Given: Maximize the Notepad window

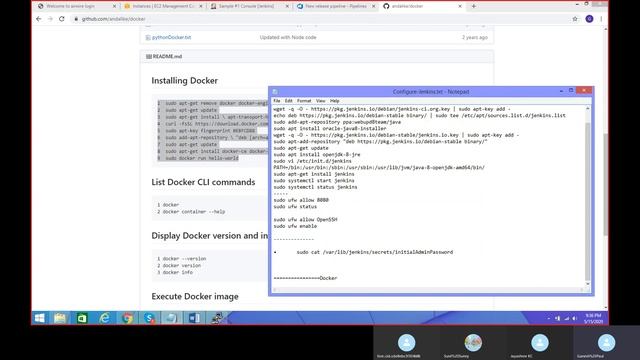Looking at the screenshot, I should (x=571, y=91).
